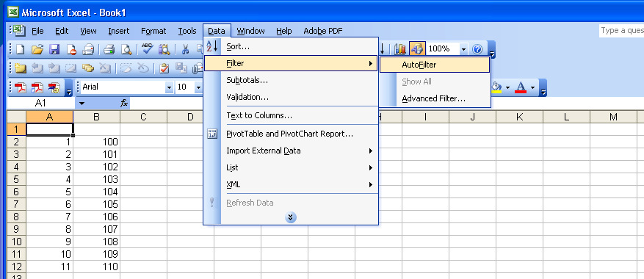The width and height of the screenshot is (644, 279).
Task: Open the Format menu
Action: click(153, 31)
